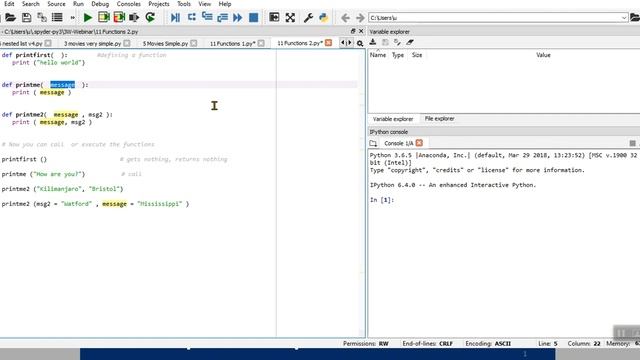Click the undock editor pane icon
The image size is (640, 360).
(353, 31)
